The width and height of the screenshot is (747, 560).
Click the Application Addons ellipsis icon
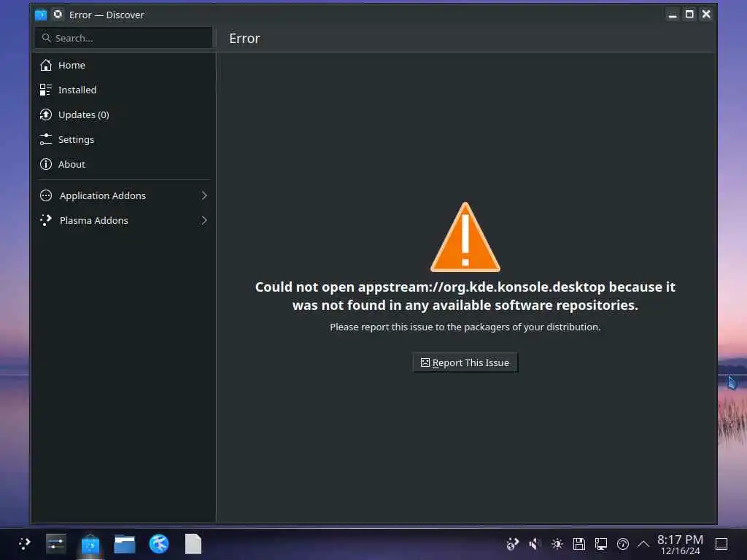46,195
